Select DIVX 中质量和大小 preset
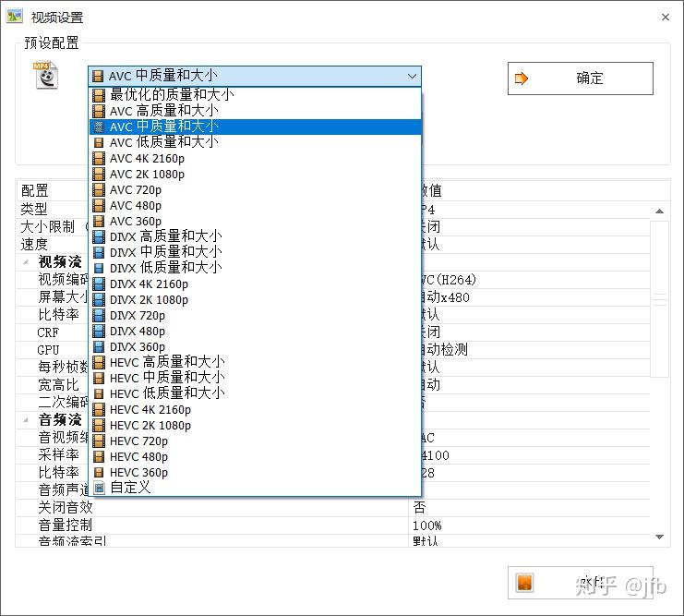 point(255,252)
